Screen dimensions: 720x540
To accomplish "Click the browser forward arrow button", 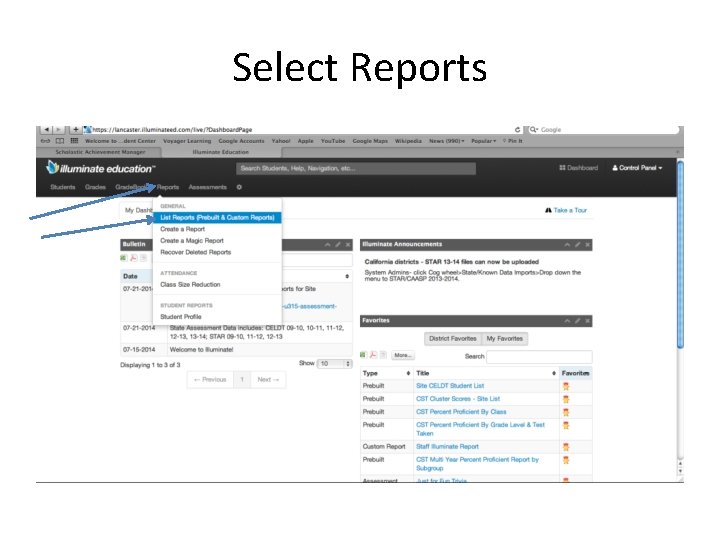I will [59, 129].
